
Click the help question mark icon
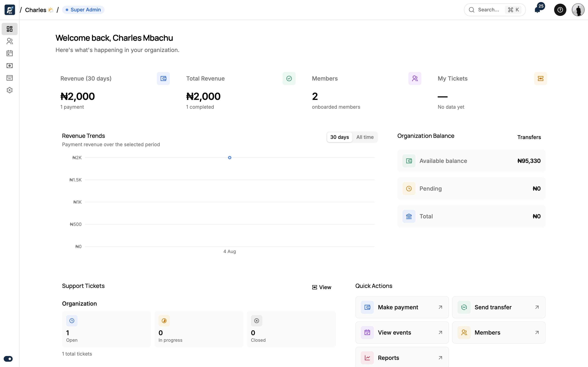click(560, 10)
